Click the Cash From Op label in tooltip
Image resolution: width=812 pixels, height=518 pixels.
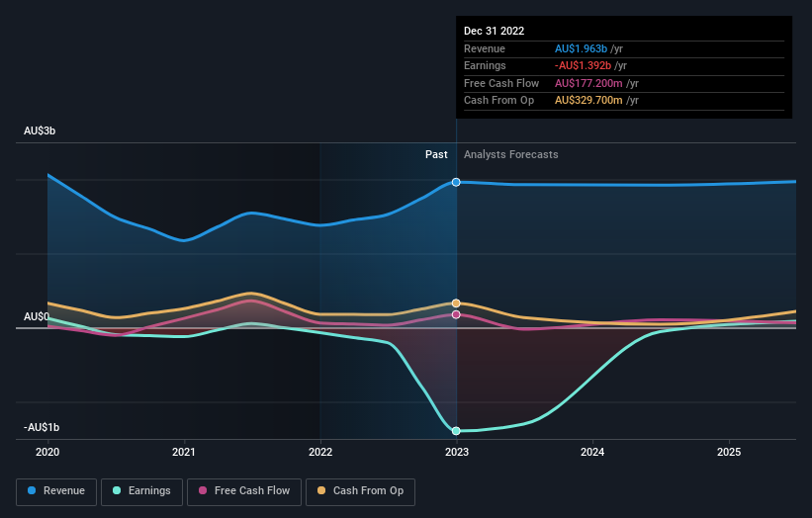pyautogui.click(x=498, y=101)
